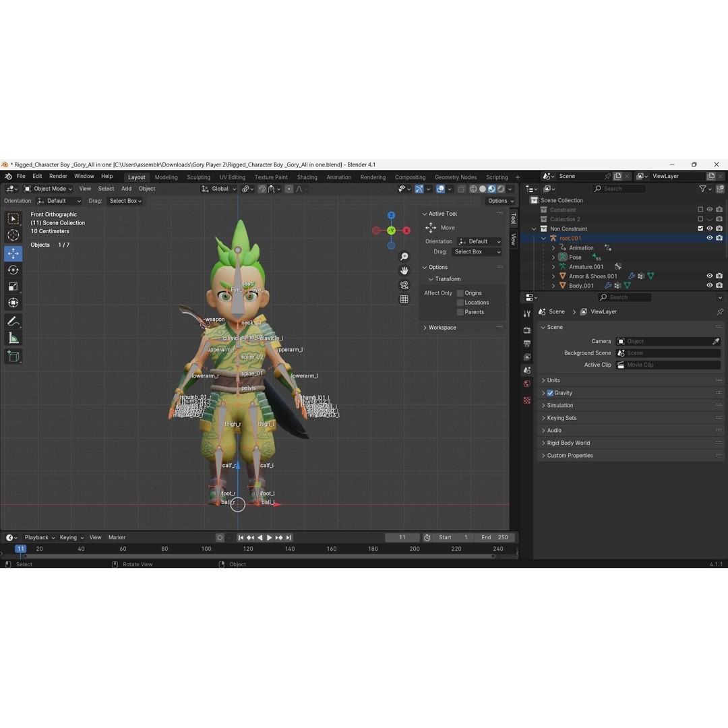Click the pan hand viewport icon
The height and width of the screenshot is (728, 728).
pyautogui.click(x=404, y=271)
